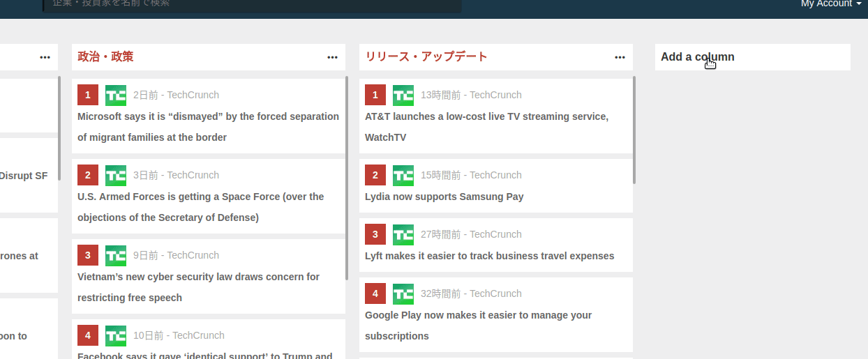Click rank badge 4 on Facebook article
Image resolution: width=868 pixels, height=359 pixels.
point(88,335)
